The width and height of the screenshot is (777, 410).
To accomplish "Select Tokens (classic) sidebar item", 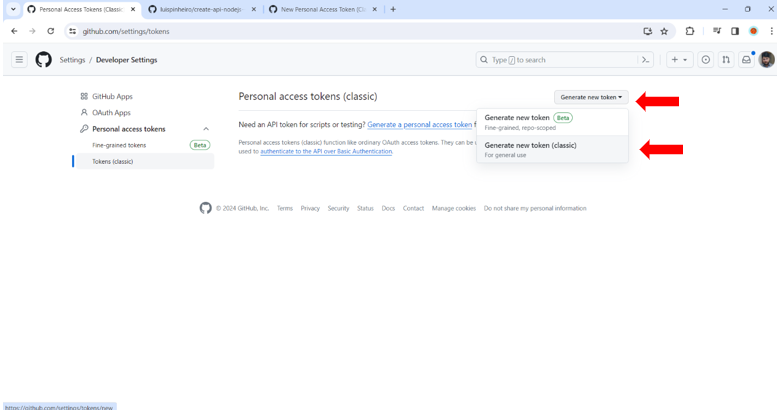I will coord(144,162).
